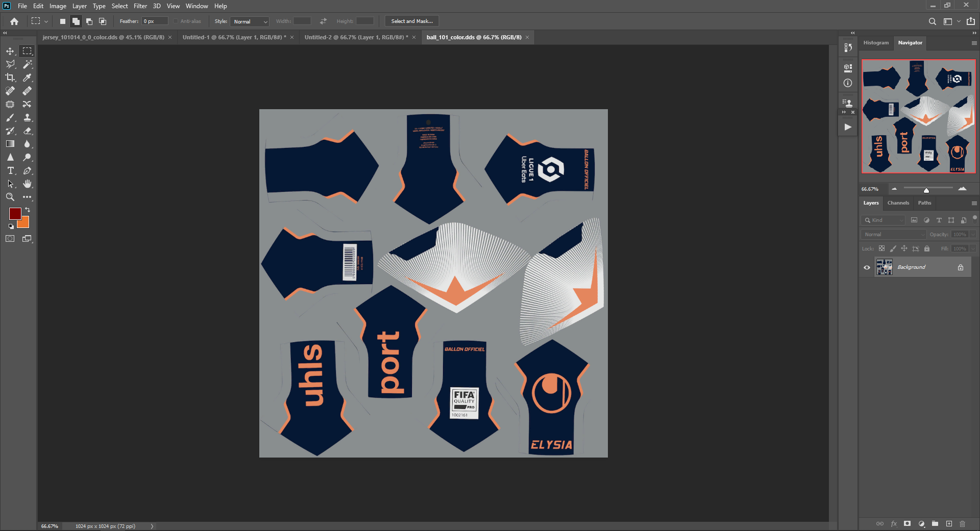Select the Path Selection arrow tool
980x531 pixels.
pyautogui.click(x=10, y=184)
